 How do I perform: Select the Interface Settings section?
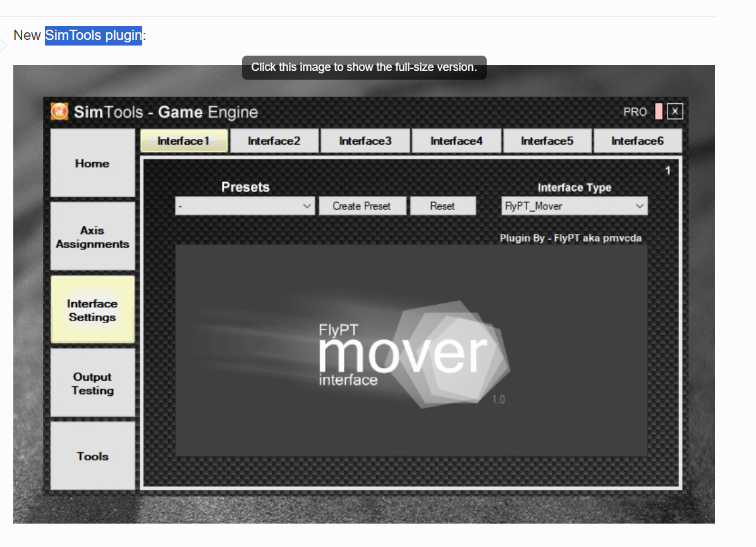92,310
